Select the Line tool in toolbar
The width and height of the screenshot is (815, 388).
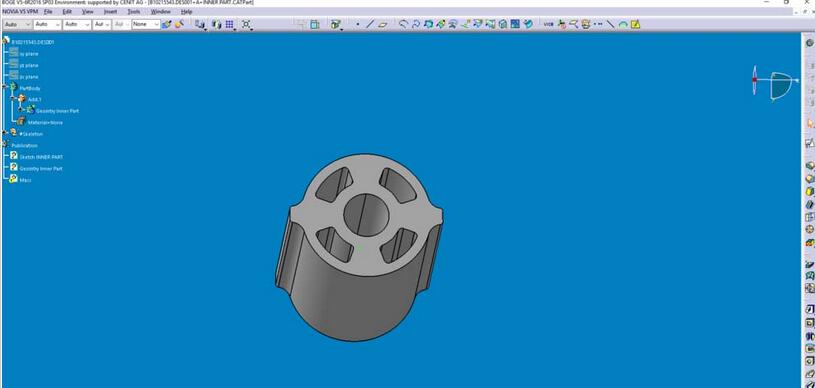(370, 24)
